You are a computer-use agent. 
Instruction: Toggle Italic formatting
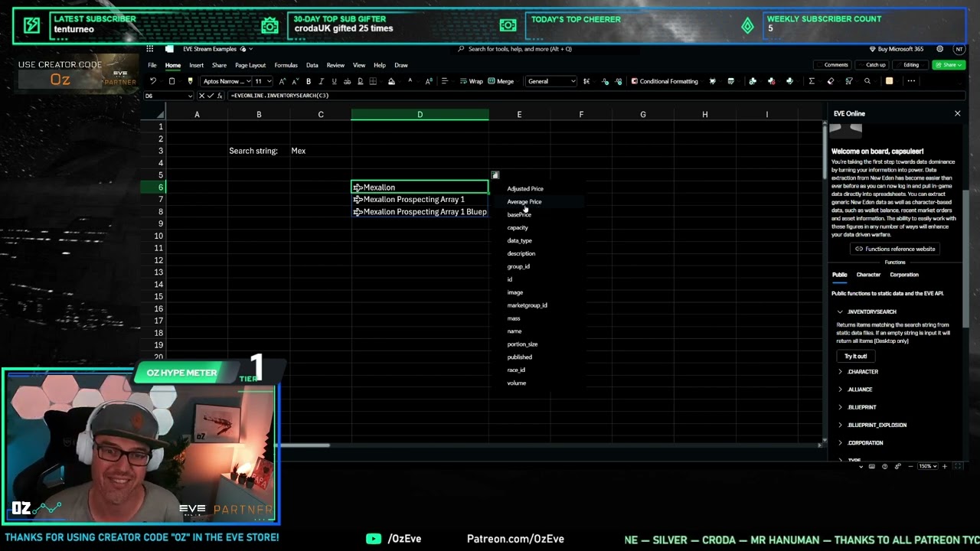[x=322, y=81]
